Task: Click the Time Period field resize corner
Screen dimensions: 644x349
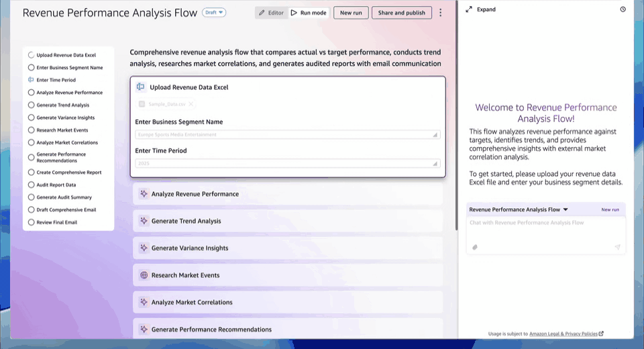Action: (435, 164)
